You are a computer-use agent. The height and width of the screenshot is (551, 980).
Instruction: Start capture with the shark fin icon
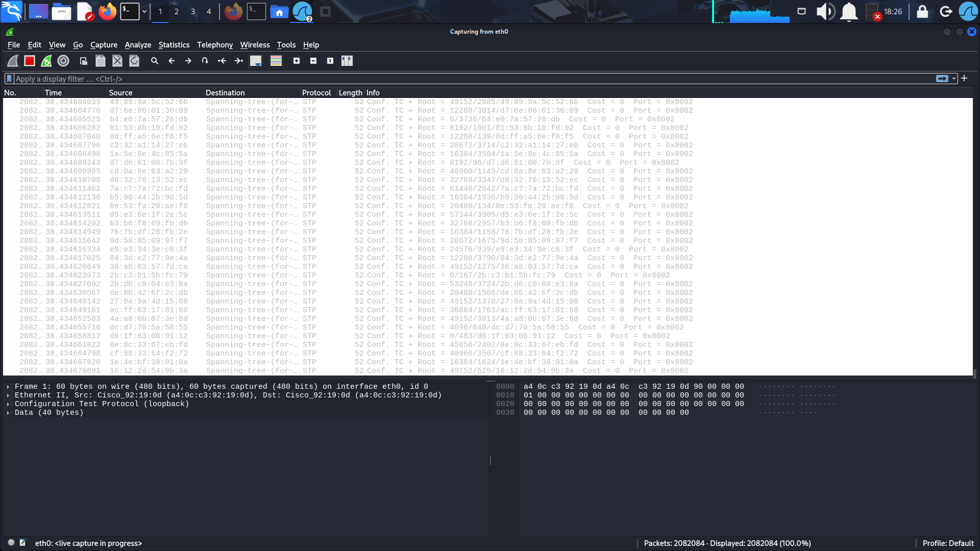[x=13, y=61]
